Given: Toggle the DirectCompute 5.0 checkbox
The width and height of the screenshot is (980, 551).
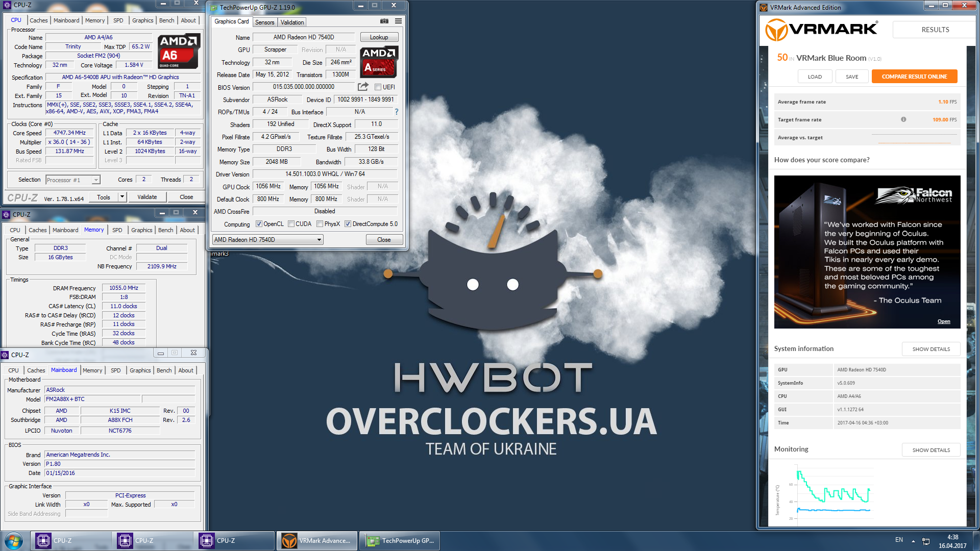Looking at the screenshot, I should point(348,224).
